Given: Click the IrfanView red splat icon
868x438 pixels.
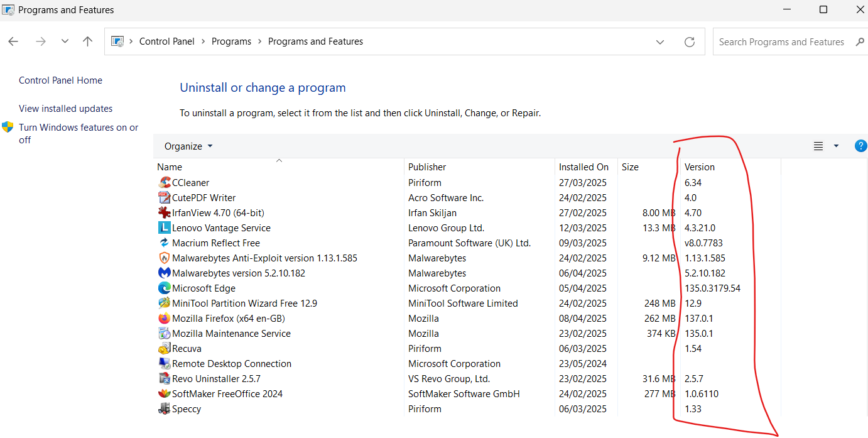Looking at the screenshot, I should 165,212.
